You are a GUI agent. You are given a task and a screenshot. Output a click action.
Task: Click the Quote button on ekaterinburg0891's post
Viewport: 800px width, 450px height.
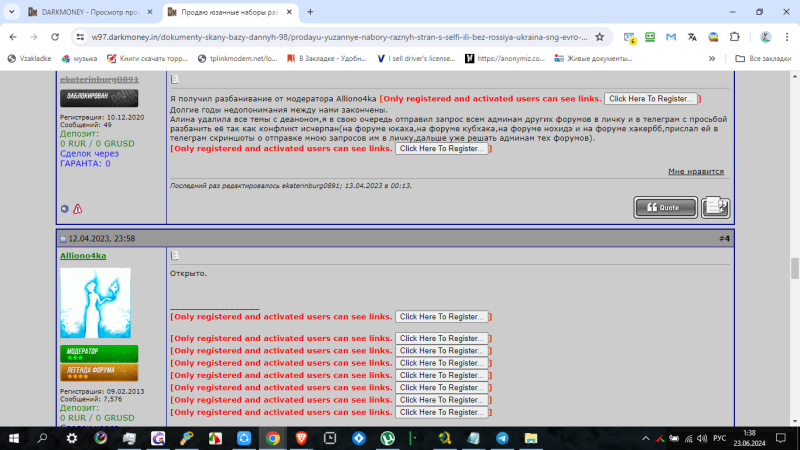(665, 208)
